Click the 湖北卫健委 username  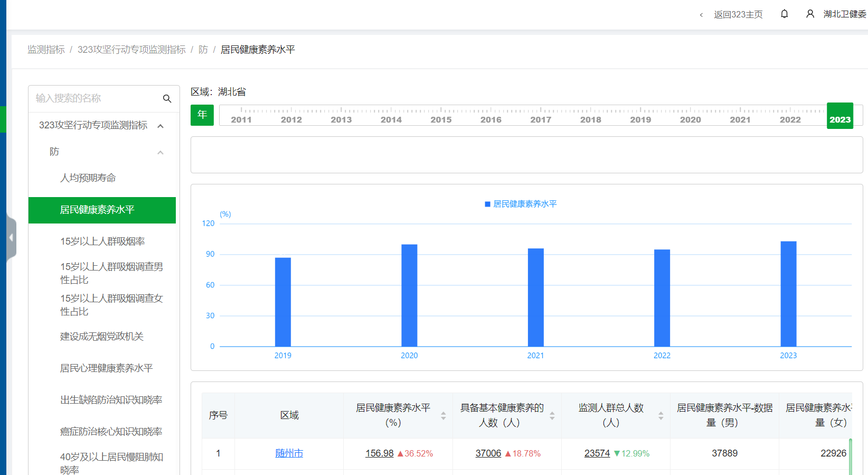[845, 14]
